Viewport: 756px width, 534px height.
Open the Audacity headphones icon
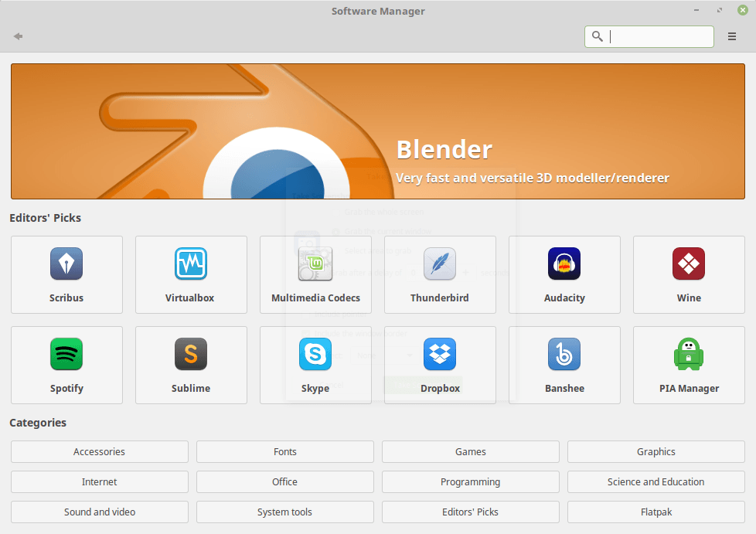pos(564,264)
